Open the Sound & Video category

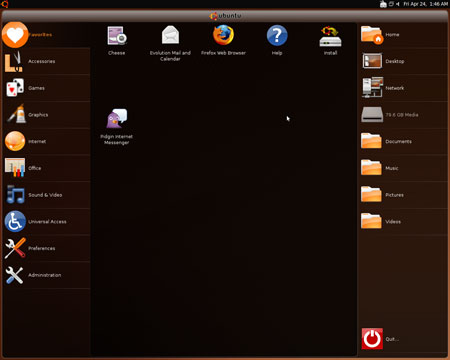tap(46, 195)
